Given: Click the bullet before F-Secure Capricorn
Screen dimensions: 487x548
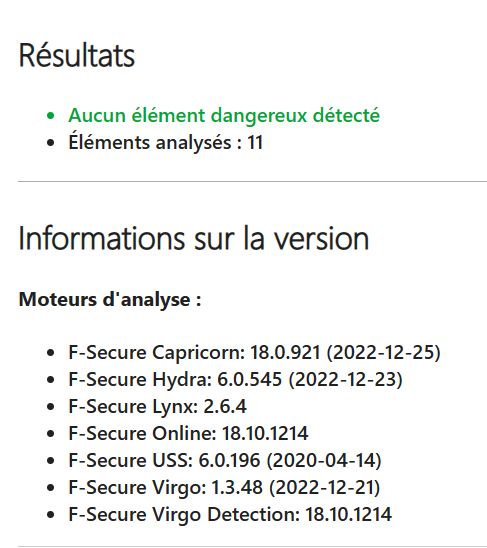Looking at the screenshot, I should coord(51,353).
